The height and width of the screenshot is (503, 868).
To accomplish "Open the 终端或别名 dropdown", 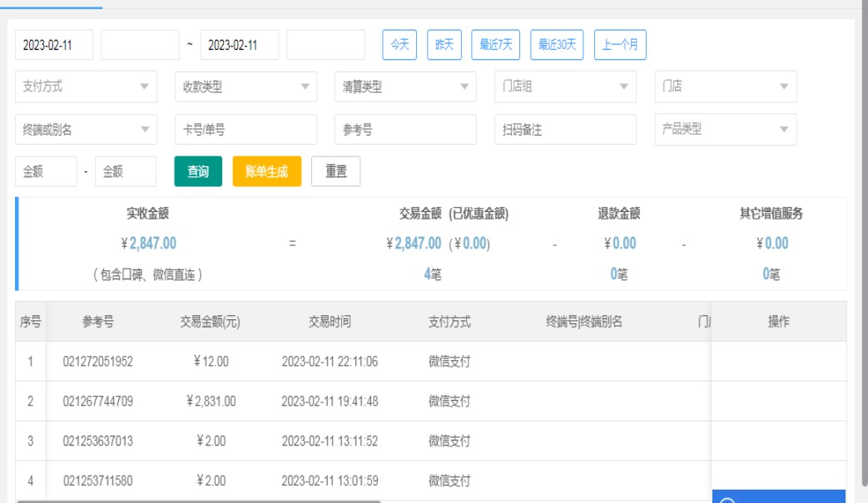I will (x=86, y=130).
